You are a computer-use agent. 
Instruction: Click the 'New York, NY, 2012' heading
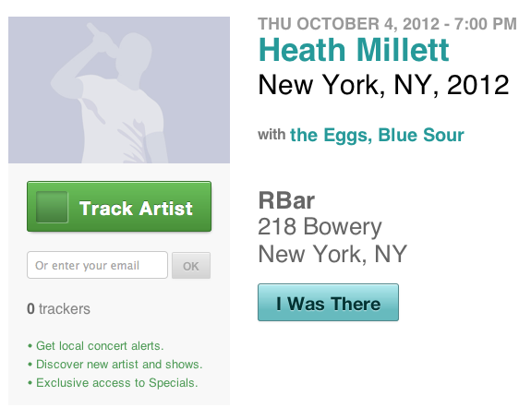(383, 85)
